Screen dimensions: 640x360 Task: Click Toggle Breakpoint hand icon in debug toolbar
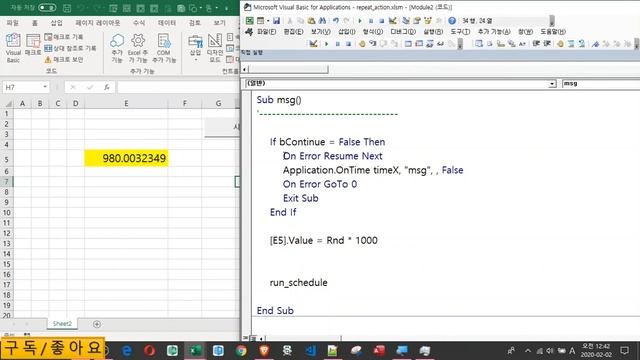[x=362, y=44]
